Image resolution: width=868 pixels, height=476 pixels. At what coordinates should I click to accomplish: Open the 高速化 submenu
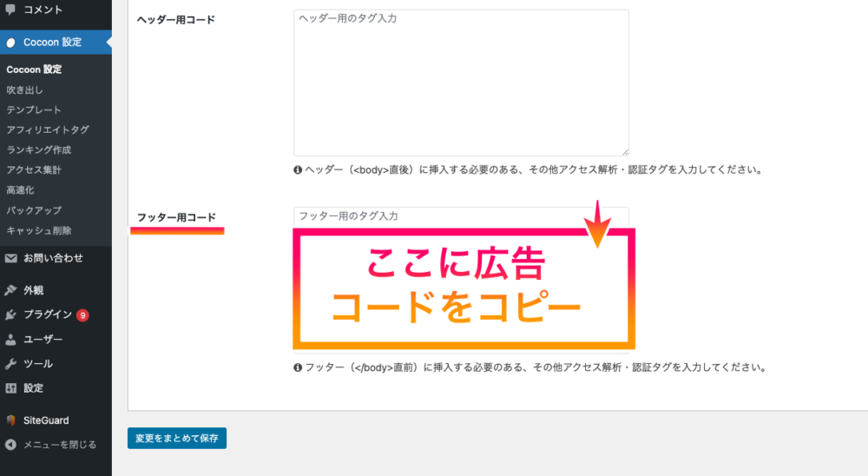coord(21,190)
